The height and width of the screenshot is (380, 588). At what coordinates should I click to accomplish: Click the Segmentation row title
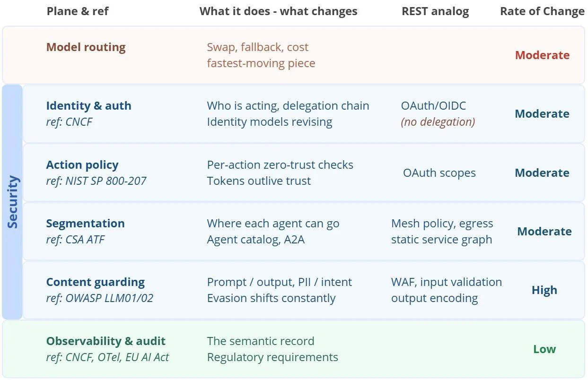tap(85, 224)
